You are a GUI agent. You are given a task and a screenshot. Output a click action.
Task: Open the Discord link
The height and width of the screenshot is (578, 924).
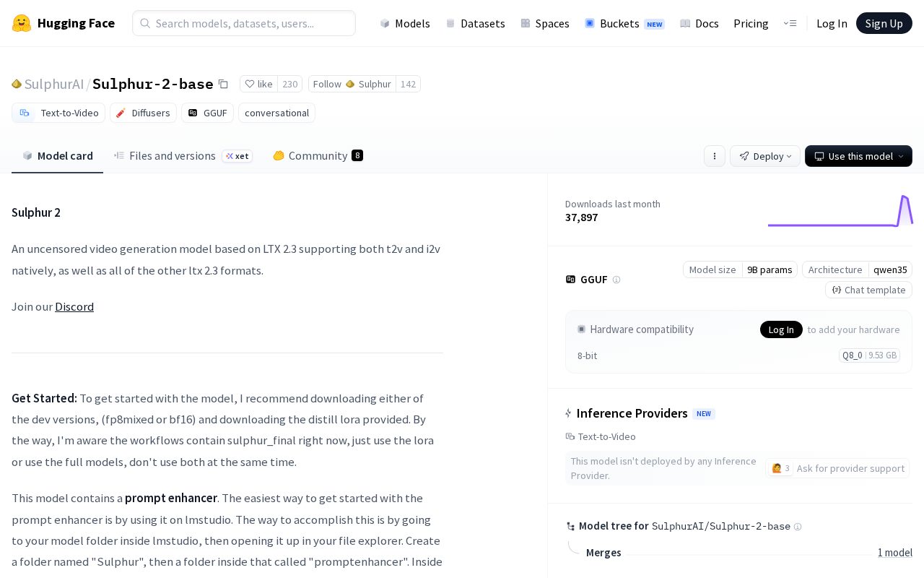[x=74, y=306]
